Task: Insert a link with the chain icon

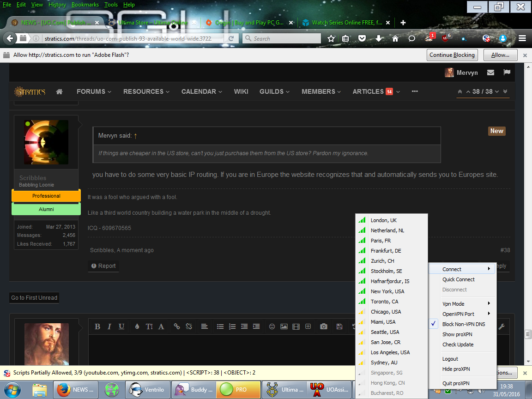Action: [x=177, y=326]
